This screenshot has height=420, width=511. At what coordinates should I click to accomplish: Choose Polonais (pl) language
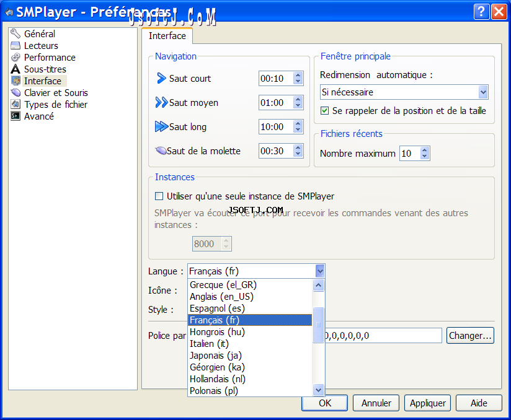(250, 390)
